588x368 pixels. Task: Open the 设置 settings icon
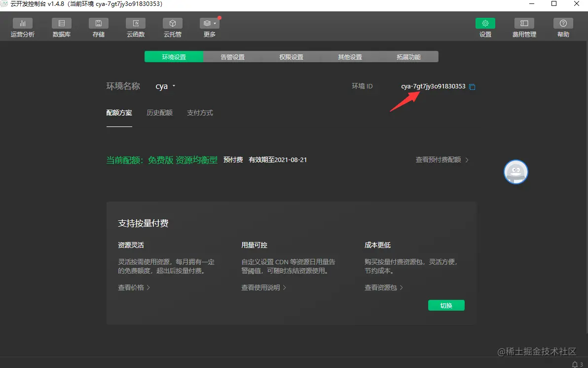[x=484, y=27]
